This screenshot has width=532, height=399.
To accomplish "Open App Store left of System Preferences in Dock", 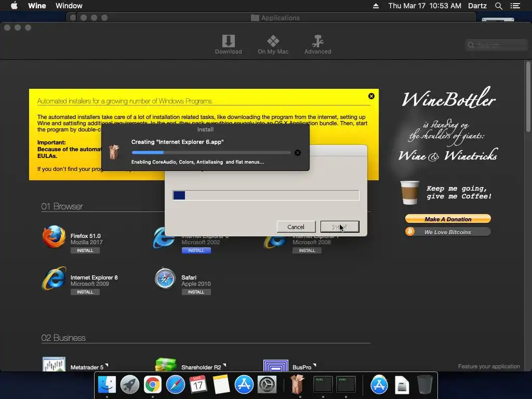I will click(244, 385).
